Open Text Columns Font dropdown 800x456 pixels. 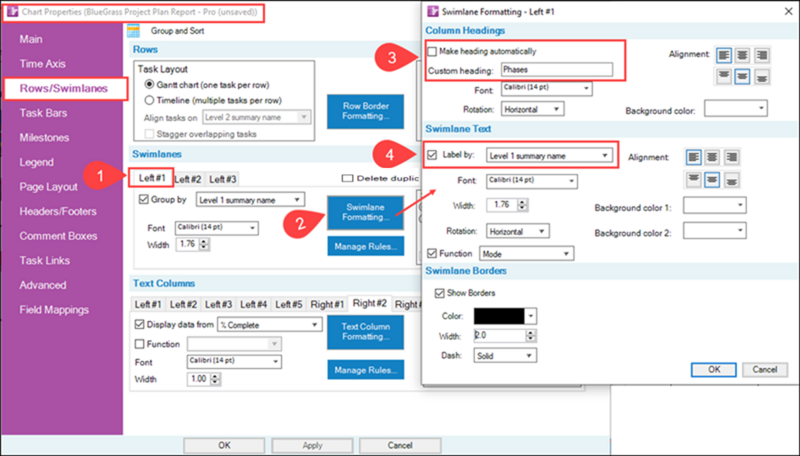coord(234,362)
